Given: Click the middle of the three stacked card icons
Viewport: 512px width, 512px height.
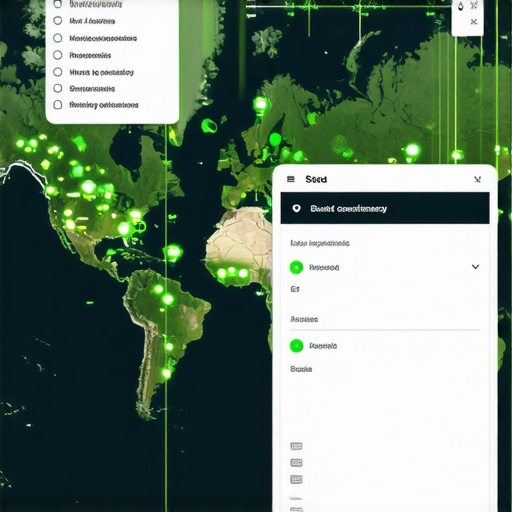Looking at the screenshot, I should coord(296,463).
